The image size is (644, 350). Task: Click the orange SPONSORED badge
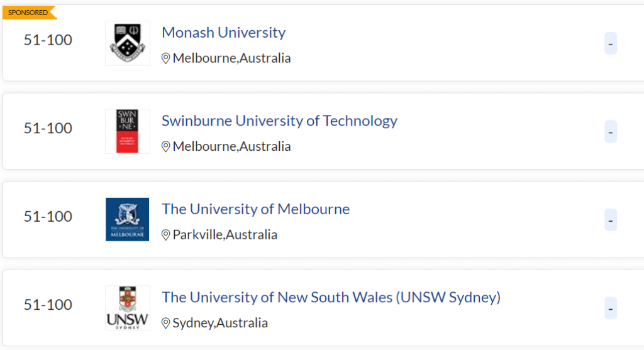(28, 13)
